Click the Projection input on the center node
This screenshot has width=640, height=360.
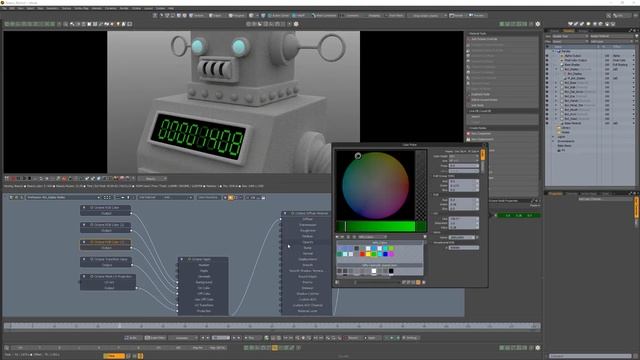(204, 311)
